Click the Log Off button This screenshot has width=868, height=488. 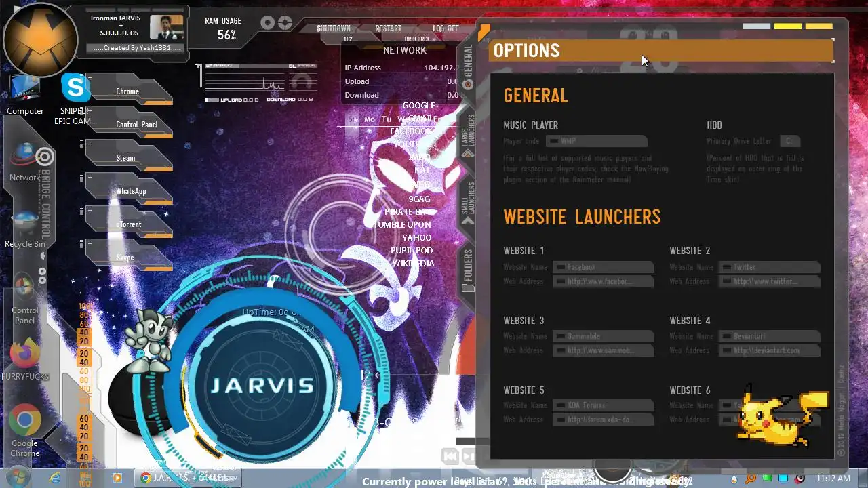pyautogui.click(x=446, y=28)
